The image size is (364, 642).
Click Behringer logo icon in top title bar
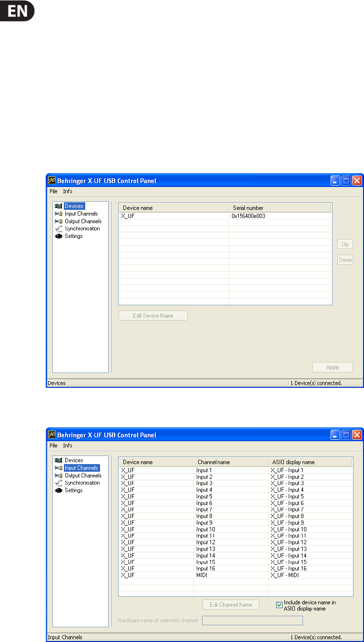tap(52, 181)
